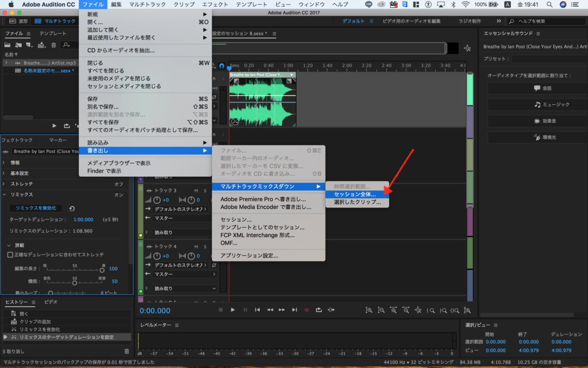Click the move playhead to next icon

294,310
